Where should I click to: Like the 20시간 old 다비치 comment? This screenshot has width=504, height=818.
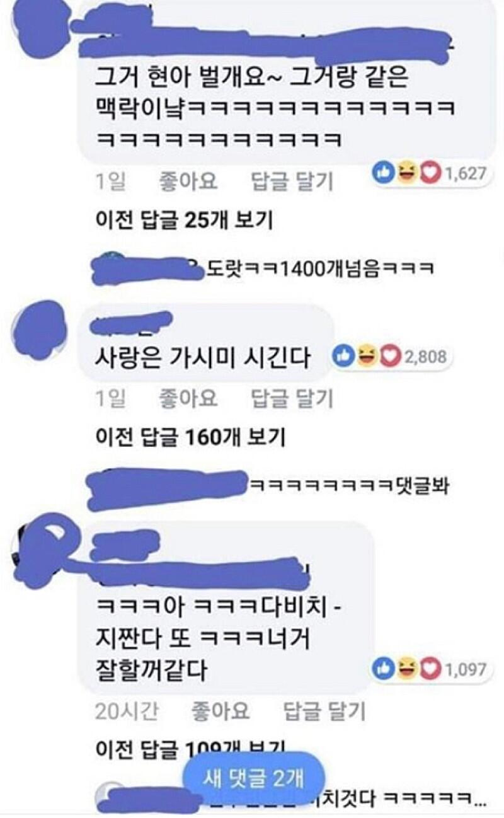tap(219, 712)
